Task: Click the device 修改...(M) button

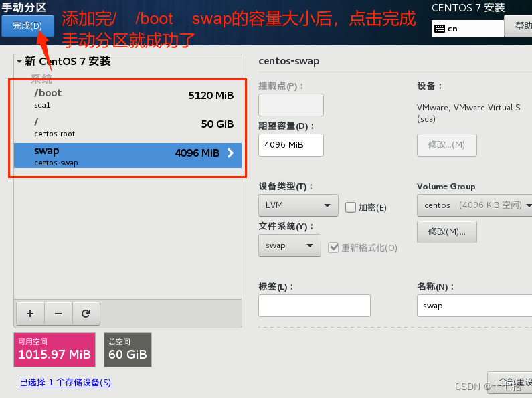Action: 446,145
